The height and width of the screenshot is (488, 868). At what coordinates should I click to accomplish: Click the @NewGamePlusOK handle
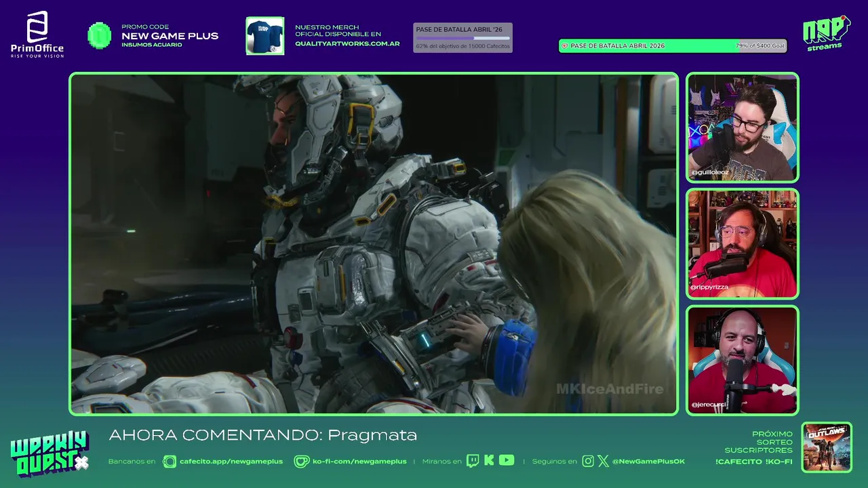point(648,462)
